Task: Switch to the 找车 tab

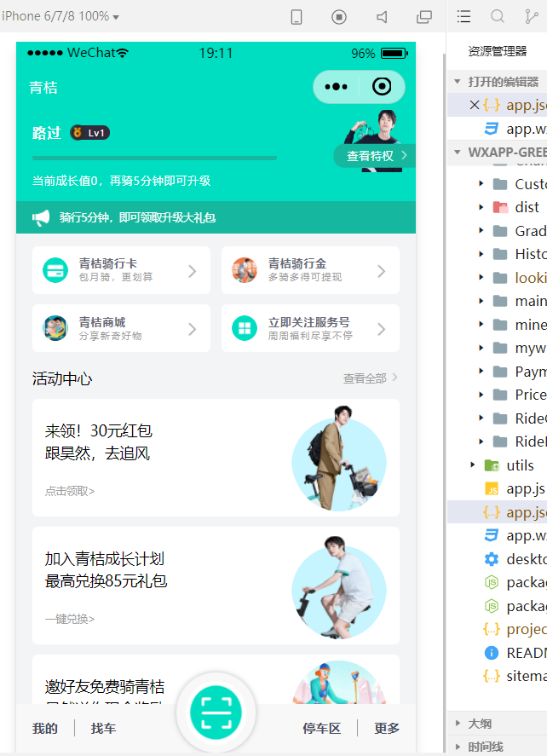Action: (x=104, y=728)
